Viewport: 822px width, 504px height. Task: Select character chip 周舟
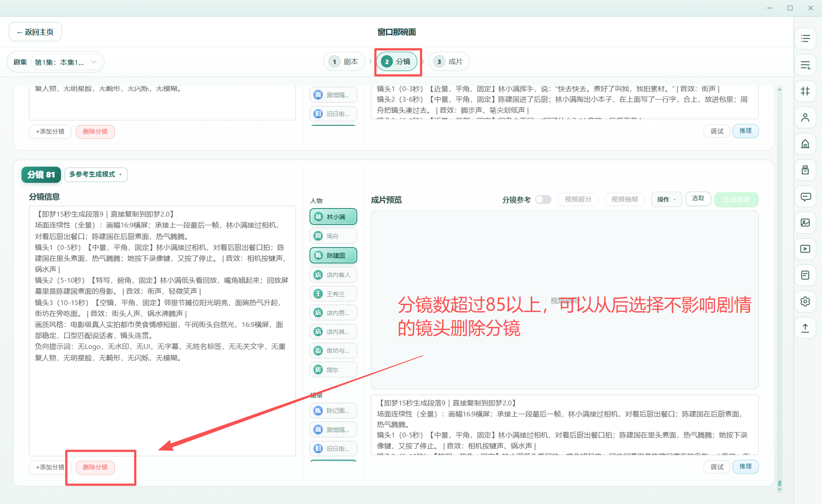point(333,236)
